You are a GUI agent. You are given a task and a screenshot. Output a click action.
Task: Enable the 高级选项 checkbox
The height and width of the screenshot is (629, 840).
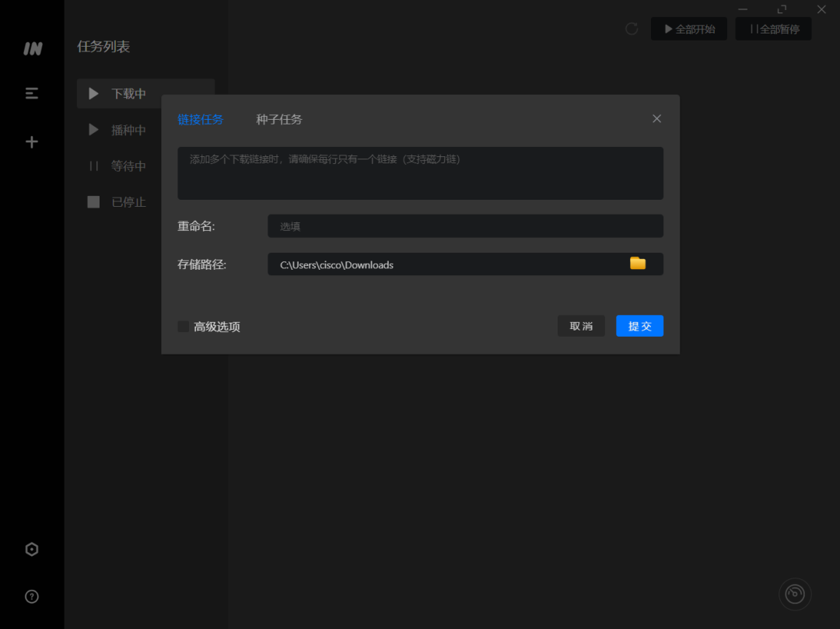pos(183,327)
